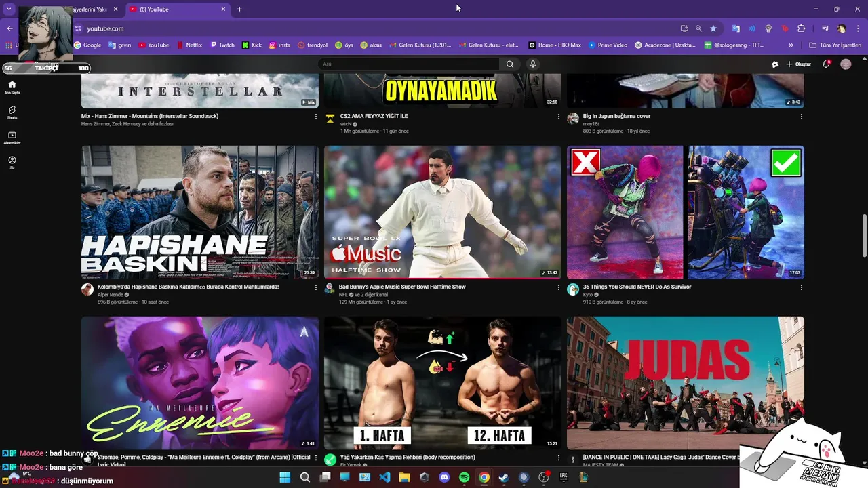868x488 pixels.
Task: Open Chrome three-dot menu
Action: point(856,28)
